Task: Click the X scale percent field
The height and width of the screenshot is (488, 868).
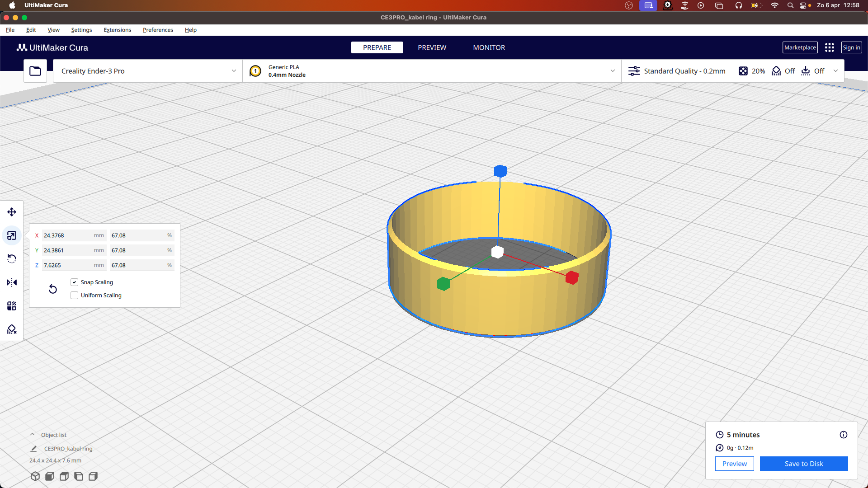Action: point(142,235)
